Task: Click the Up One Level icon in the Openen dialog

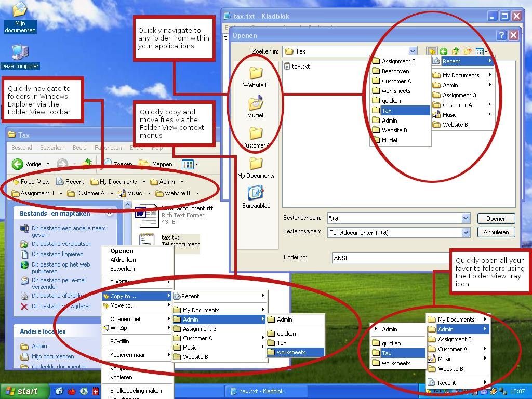Action: pos(456,51)
